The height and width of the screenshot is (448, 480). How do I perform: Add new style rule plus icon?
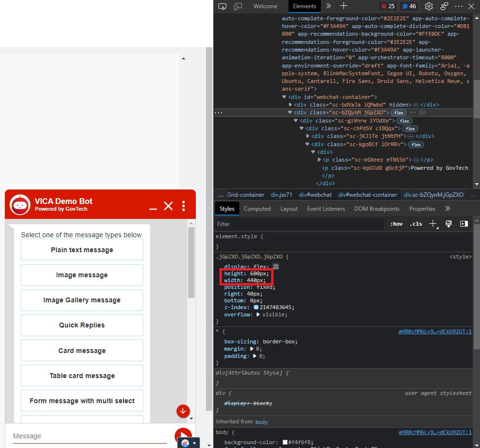(x=433, y=224)
